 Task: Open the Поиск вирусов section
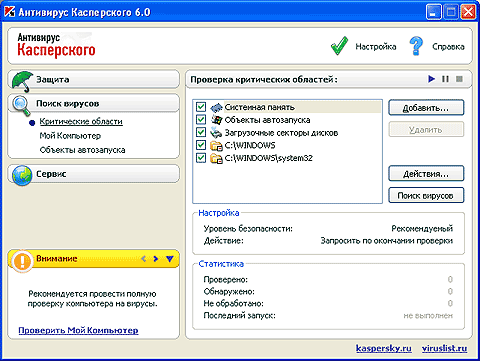(94, 103)
